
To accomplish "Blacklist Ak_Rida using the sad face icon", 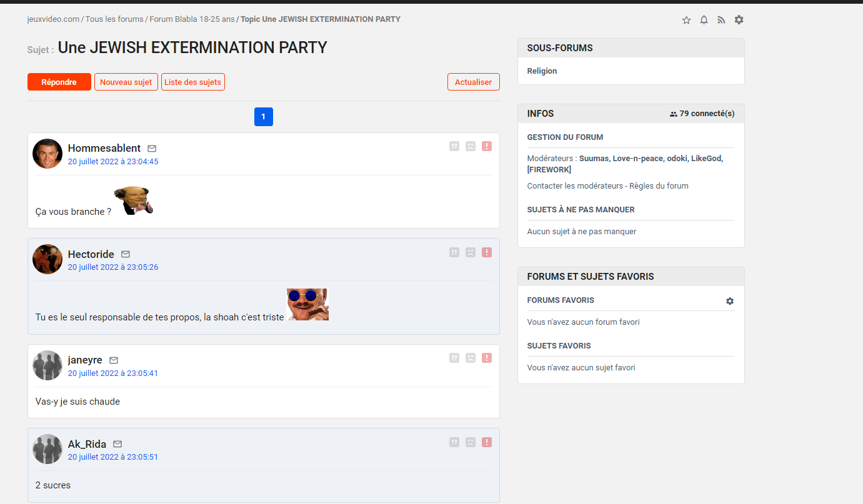I will pyautogui.click(x=471, y=442).
